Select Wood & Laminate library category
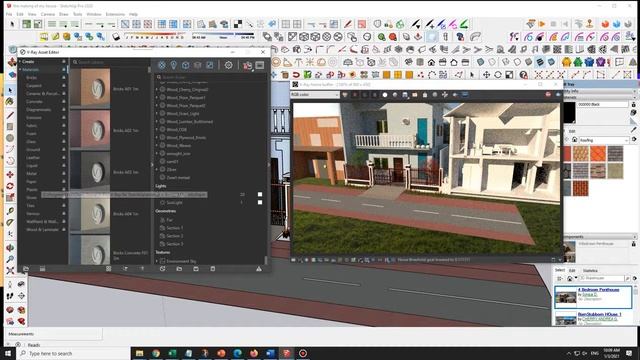This screenshot has width=640, height=360. point(42,229)
